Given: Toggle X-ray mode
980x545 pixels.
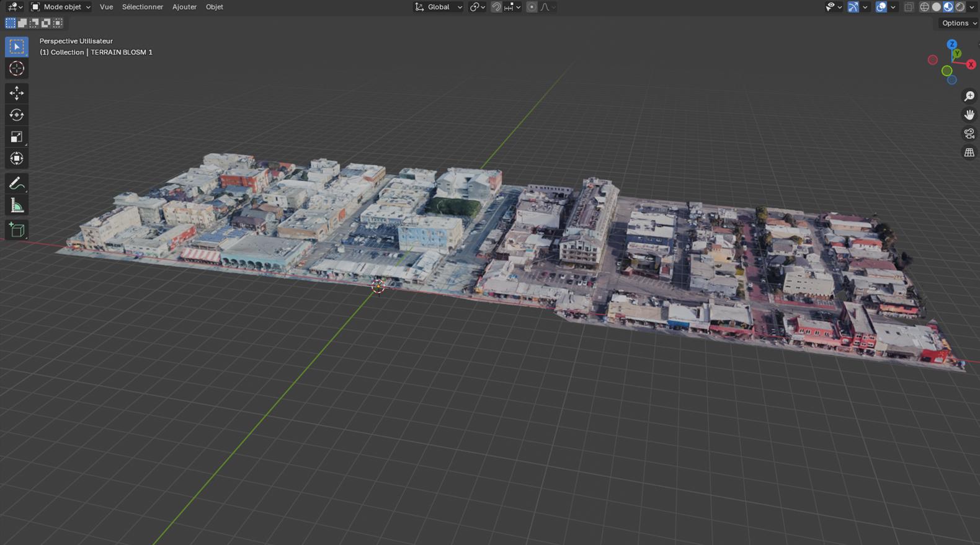Looking at the screenshot, I should pyautogui.click(x=909, y=7).
